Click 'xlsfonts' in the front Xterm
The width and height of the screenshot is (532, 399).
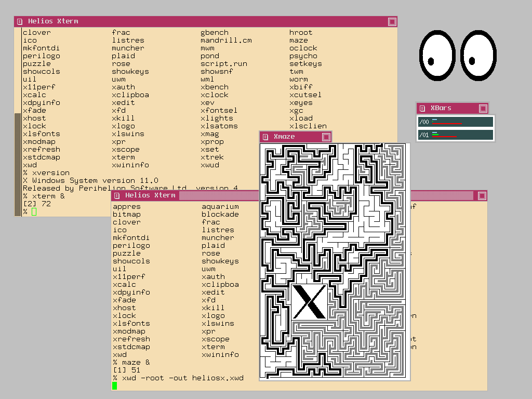coord(131,324)
